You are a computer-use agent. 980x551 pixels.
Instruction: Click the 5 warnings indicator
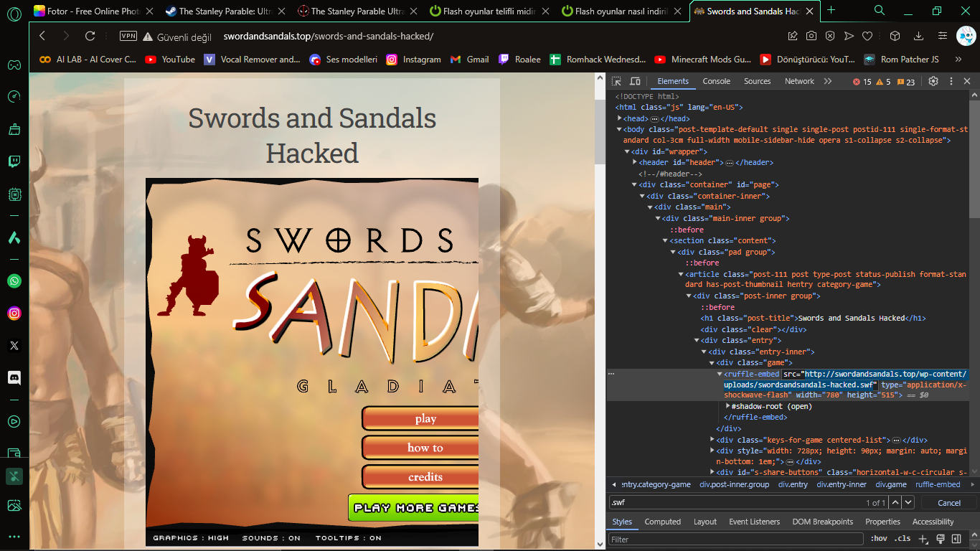[883, 82]
